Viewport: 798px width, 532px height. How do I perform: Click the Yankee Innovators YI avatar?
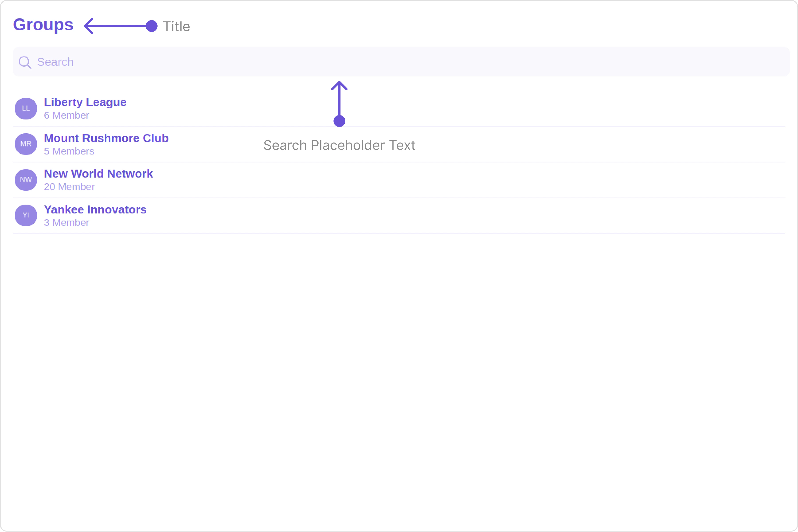click(x=26, y=215)
